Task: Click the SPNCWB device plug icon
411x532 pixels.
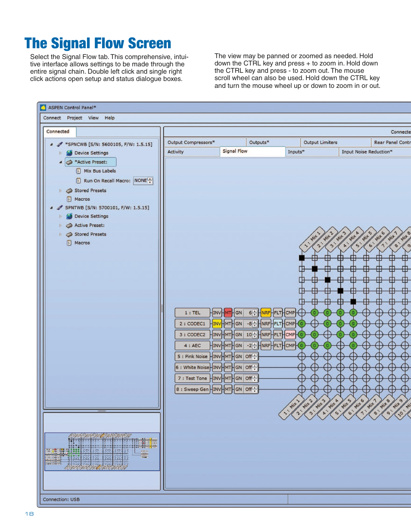Action: 60,144
